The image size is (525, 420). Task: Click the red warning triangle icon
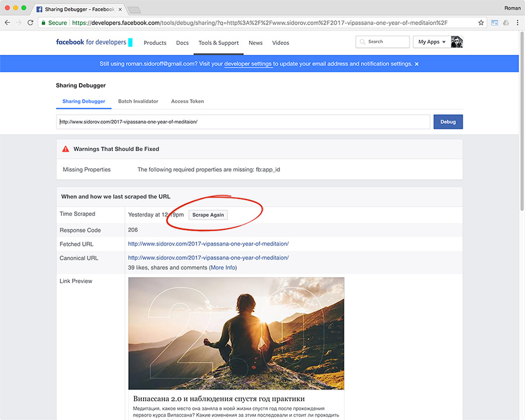coord(65,149)
